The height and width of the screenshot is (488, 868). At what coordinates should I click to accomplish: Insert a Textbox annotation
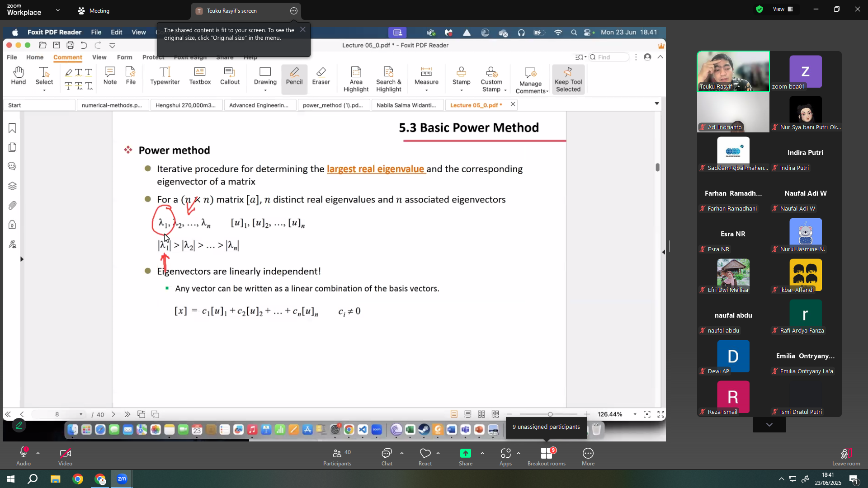pos(200,76)
